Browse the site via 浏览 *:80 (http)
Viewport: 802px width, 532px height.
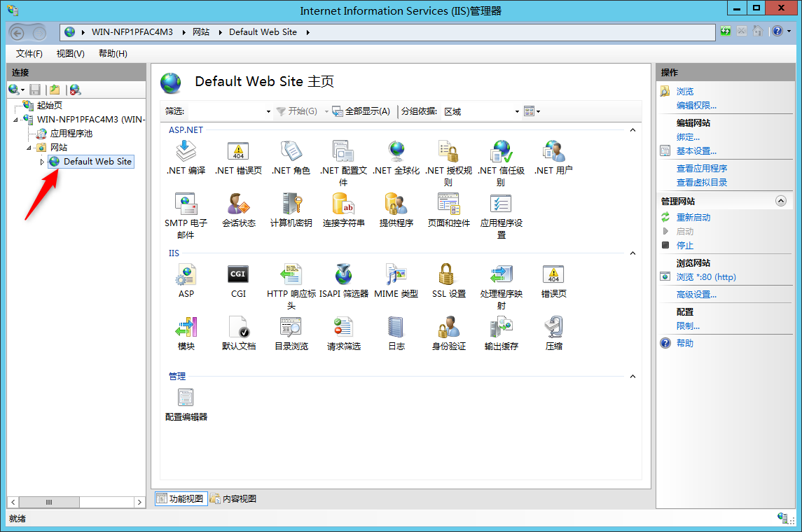(x=706, y=277)
